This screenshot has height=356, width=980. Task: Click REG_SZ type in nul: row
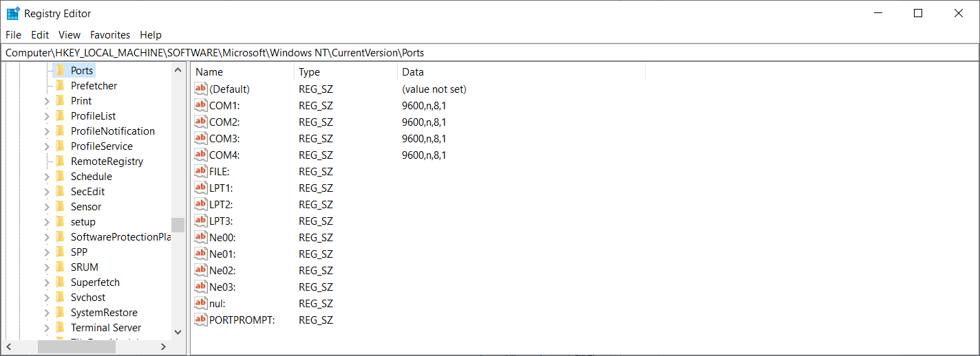coord(316,304)
